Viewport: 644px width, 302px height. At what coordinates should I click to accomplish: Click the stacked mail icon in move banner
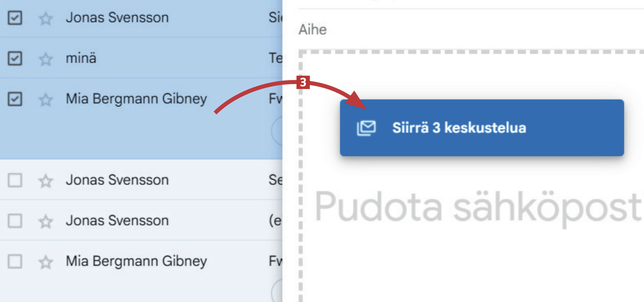click(366, 128)
